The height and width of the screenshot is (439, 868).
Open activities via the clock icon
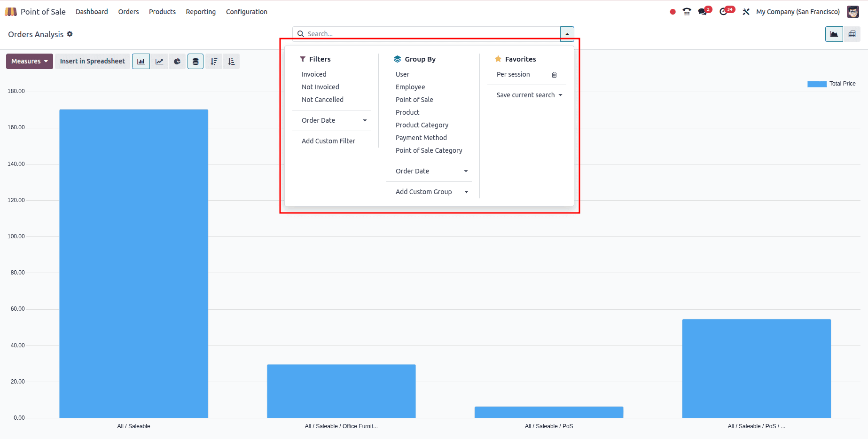click(724, 11)
